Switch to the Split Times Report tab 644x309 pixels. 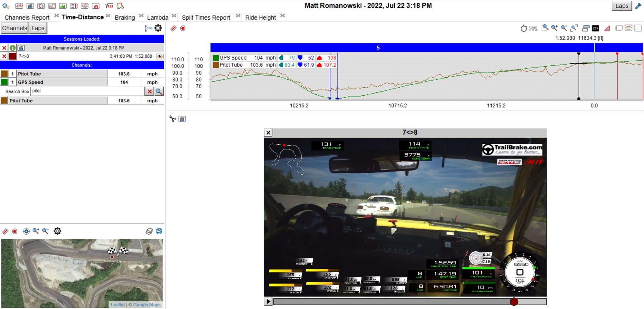tap(206, 17)
